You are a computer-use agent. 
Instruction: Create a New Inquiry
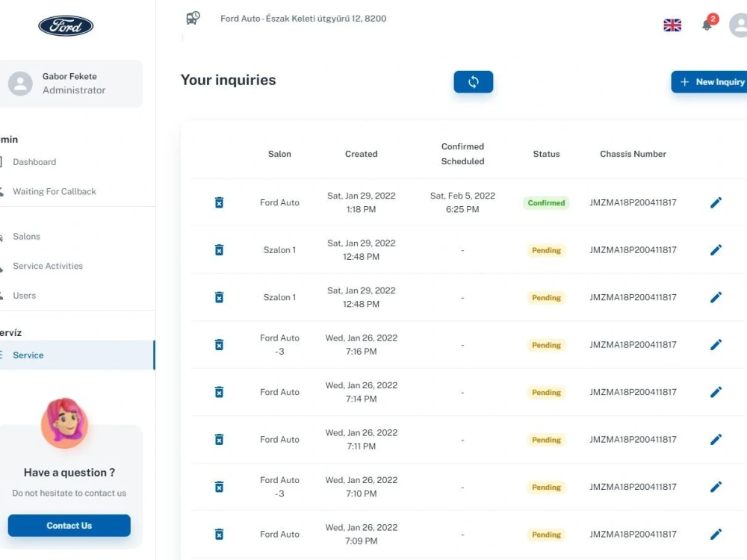point(710,82)
